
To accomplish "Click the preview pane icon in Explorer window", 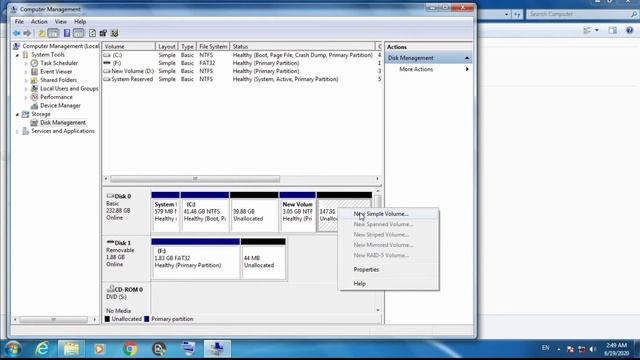I will (x=612, y=30).
